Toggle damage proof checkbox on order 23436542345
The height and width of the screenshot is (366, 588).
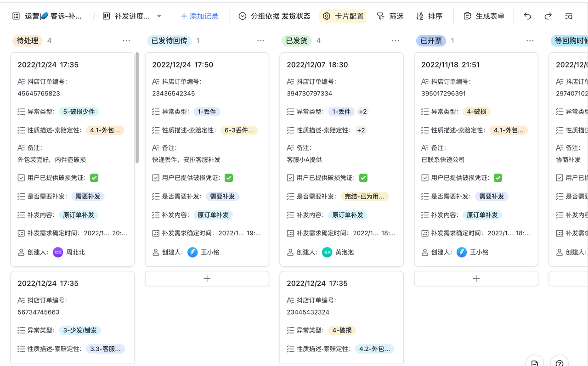229,178
